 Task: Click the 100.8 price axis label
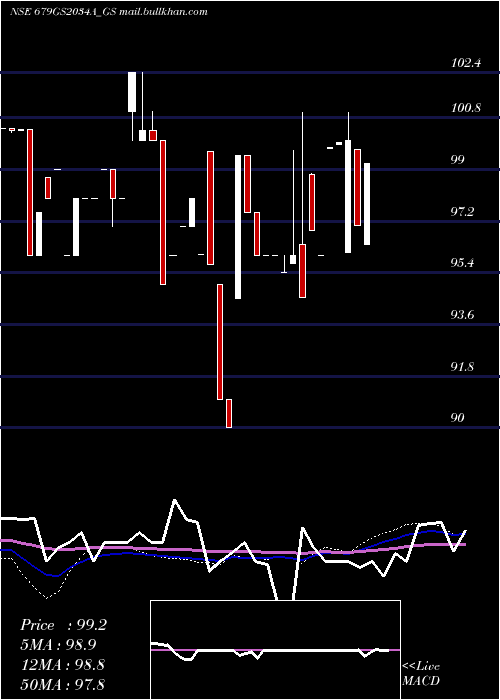tap(466, 108)
